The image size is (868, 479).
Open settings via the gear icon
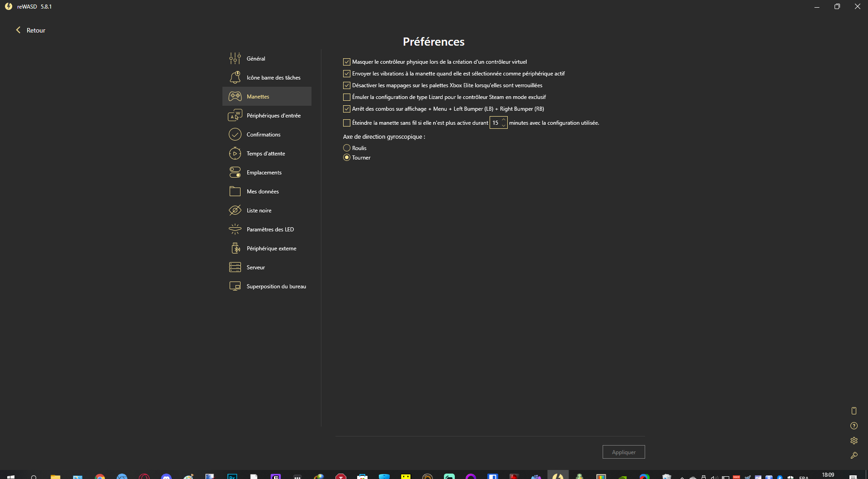(854, 441)
